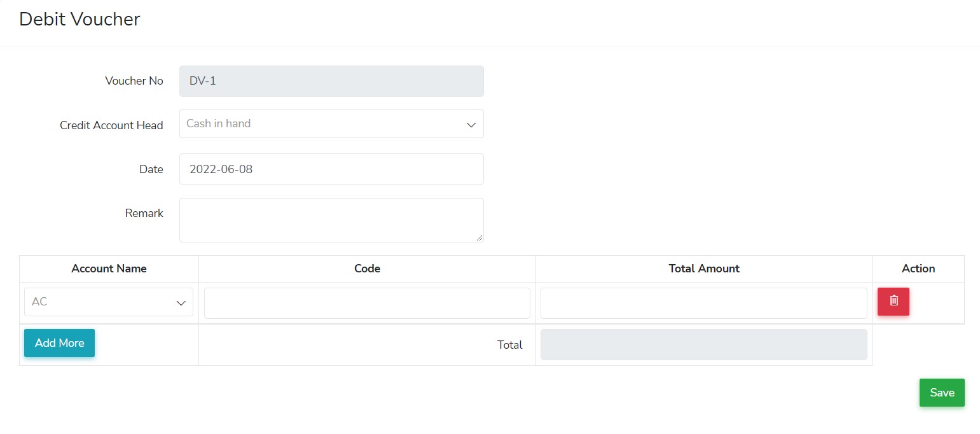
Task: Save the debit voucher
Action: click(941, 393)
